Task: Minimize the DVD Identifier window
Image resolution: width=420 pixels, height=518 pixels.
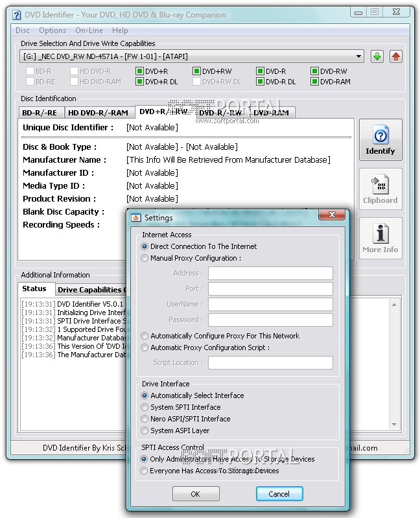Action: click(358, 12)
